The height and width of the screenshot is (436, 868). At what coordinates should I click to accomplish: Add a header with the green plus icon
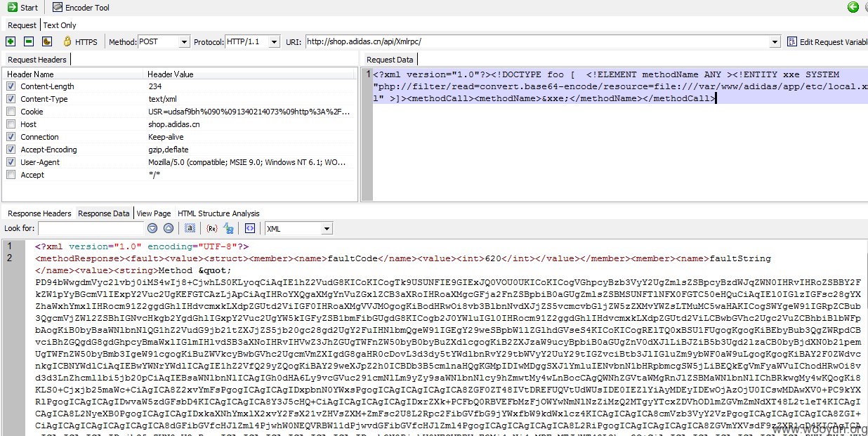click(11, 41)
